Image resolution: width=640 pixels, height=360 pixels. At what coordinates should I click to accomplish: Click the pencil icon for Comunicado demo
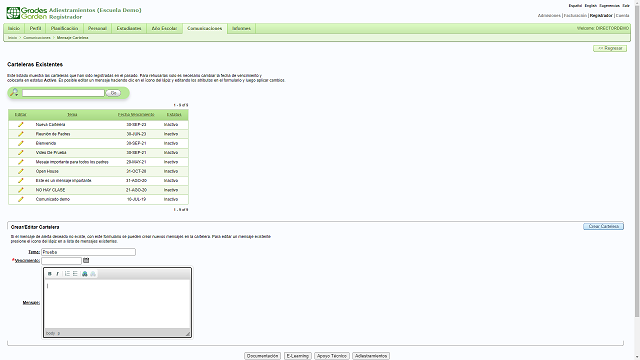coord(20,199)
